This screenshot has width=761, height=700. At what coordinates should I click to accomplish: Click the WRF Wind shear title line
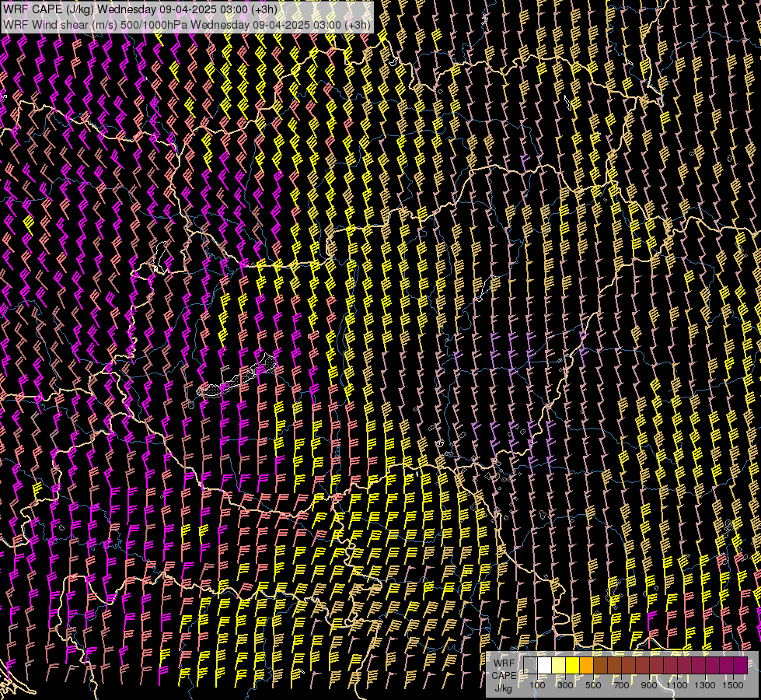point(187,25)
